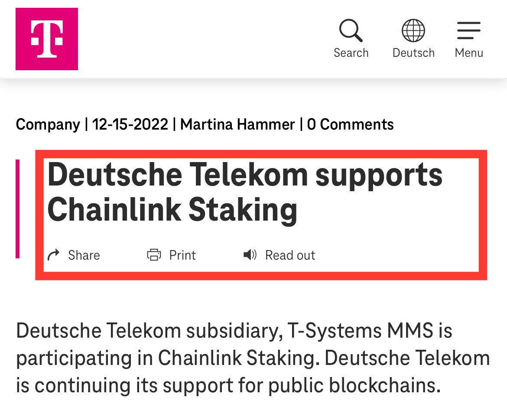
Task: Click the share arrow icon
Action: [x=54, y=255]
